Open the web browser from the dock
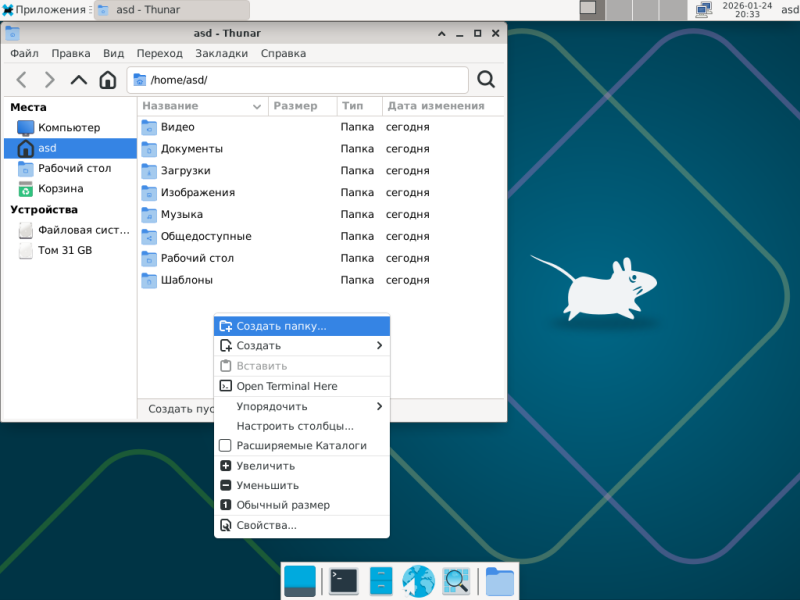Image resolution: width=800 pixels, height=600 pixels. (418, 581)
